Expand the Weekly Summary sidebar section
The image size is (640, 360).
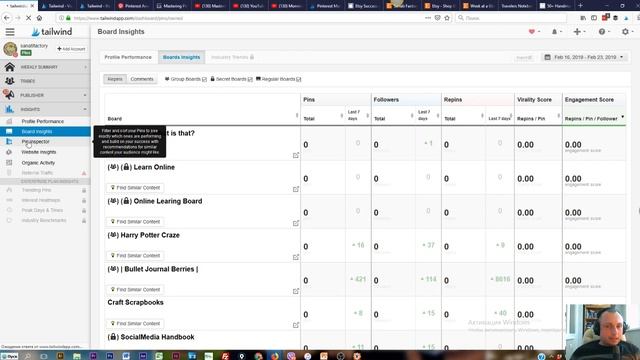(85, 67)
